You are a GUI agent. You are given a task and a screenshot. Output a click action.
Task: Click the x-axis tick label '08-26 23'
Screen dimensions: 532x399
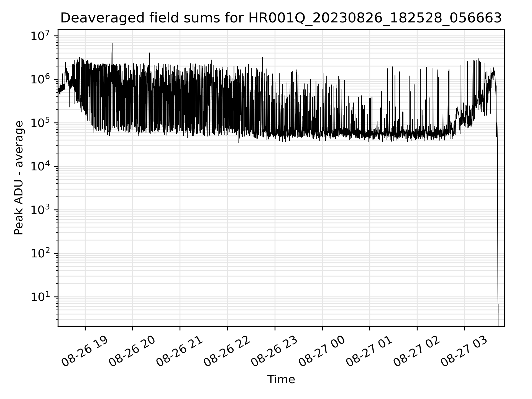[x=274, y=352]
